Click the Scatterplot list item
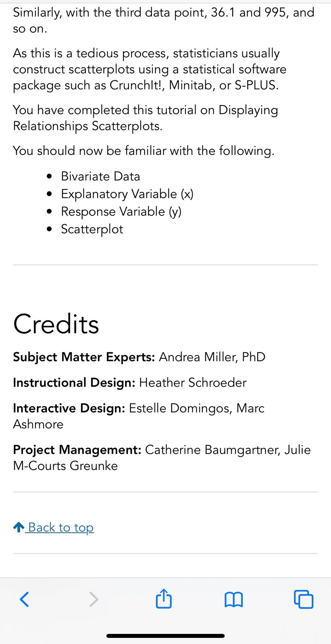The image size is (331, 644). [x=92, y=229]
